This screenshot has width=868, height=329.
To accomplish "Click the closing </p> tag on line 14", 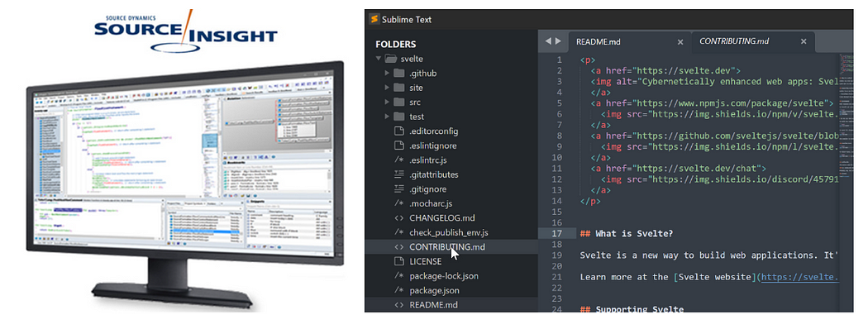I will [x=590, y=201].
